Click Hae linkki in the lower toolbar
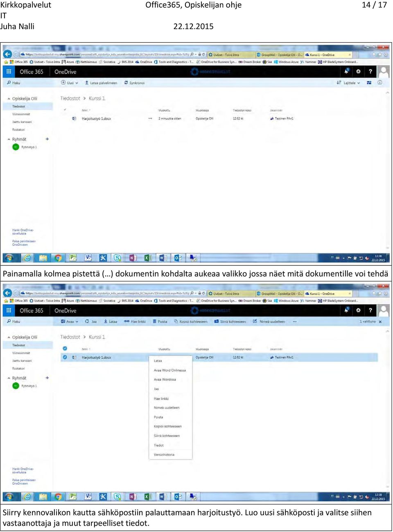393x532 pixels. (135, 321)
